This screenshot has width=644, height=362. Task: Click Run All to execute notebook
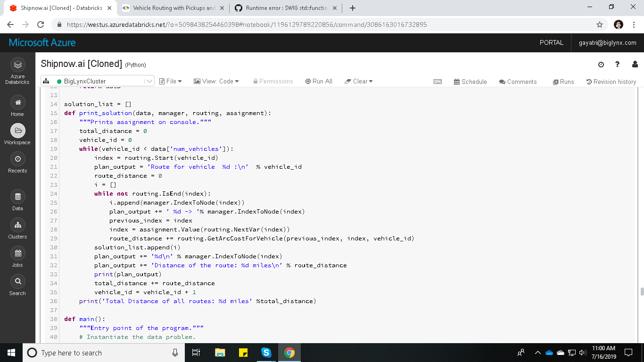pos(319,81)
